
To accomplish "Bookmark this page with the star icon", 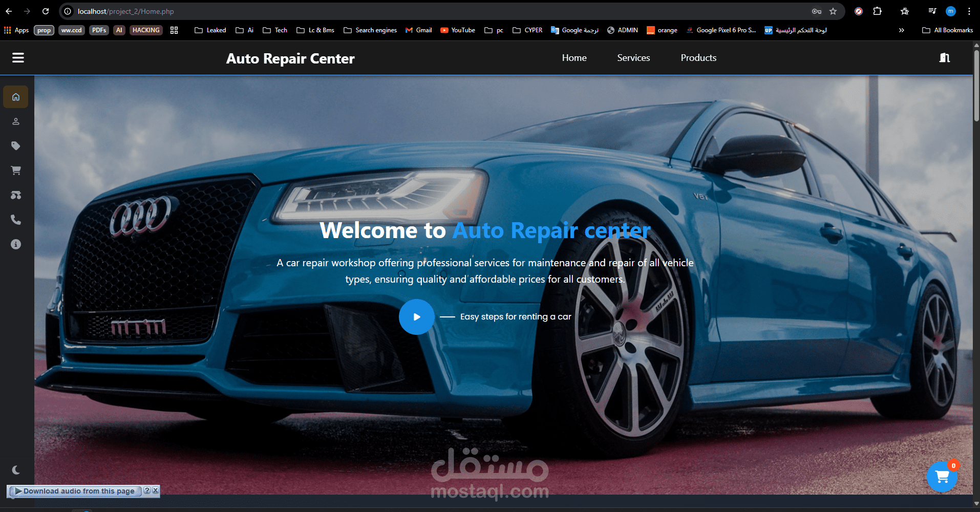I will coord(833,11).
